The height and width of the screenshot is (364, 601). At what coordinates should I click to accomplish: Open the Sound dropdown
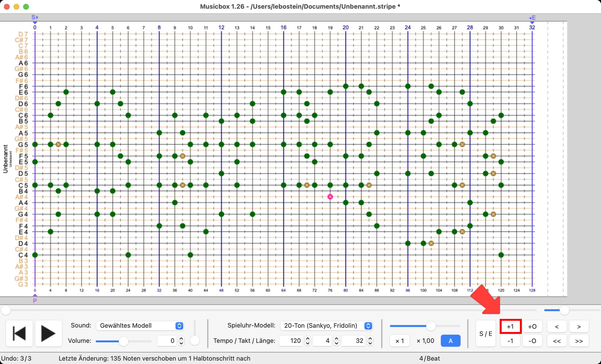[x=140, y=326]
